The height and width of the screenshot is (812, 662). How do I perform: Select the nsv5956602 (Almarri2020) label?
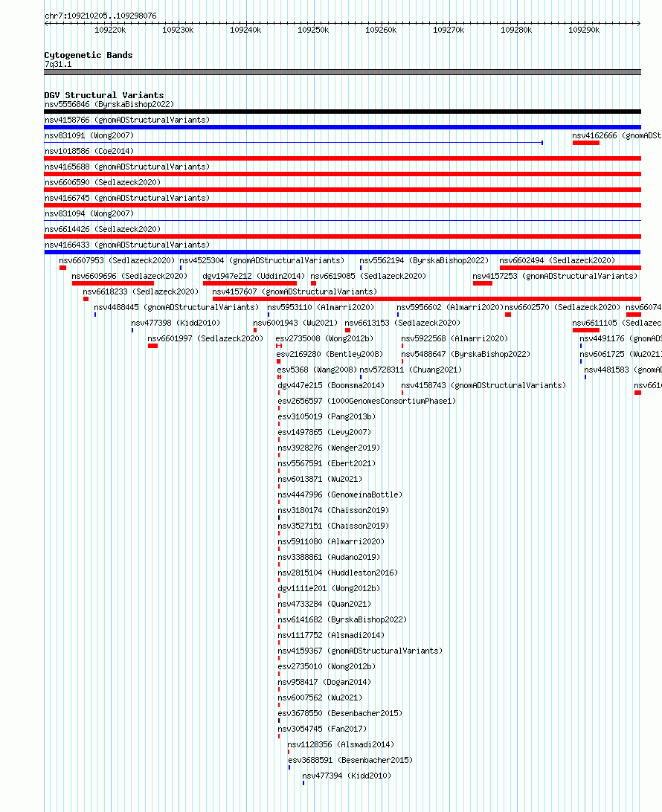click(450, 307)
